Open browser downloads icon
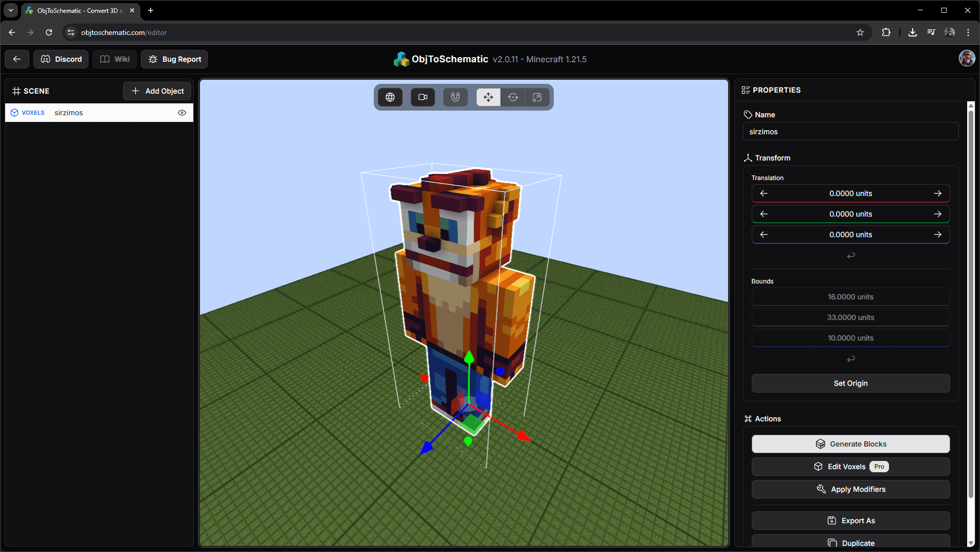The width and height of the screenshot is (980, 552). click(x=913, y=32)
